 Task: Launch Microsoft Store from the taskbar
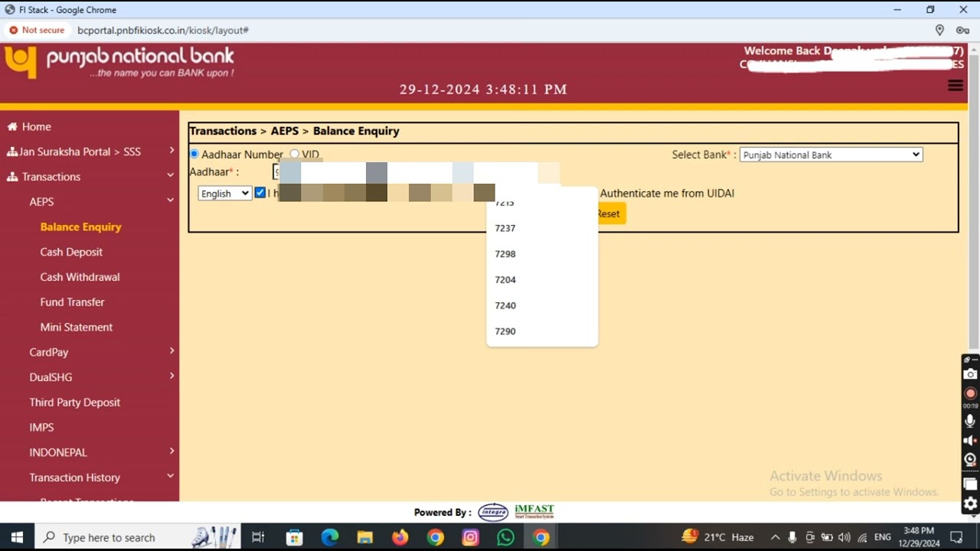tap(294, 537)
